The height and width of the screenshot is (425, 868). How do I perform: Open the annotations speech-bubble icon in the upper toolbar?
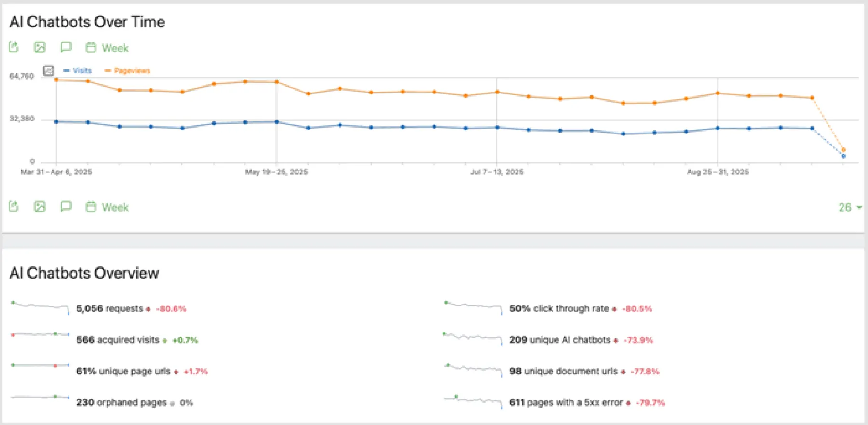tap(66, 47)
